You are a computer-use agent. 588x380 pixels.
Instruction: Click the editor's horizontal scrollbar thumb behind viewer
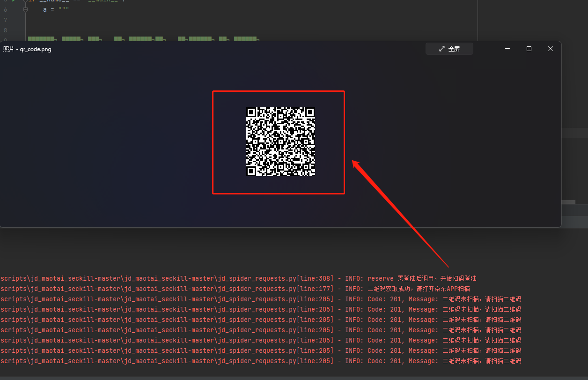(x=568, y=202)
